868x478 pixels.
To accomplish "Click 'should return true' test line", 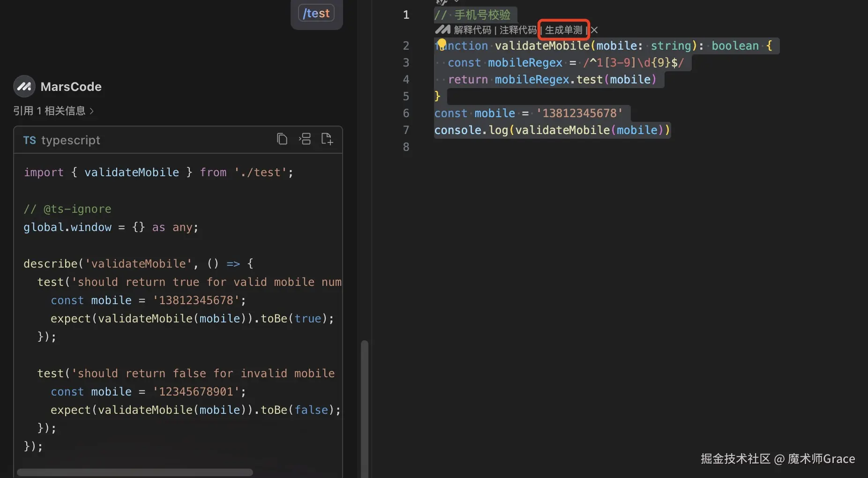I will point(189,282).
